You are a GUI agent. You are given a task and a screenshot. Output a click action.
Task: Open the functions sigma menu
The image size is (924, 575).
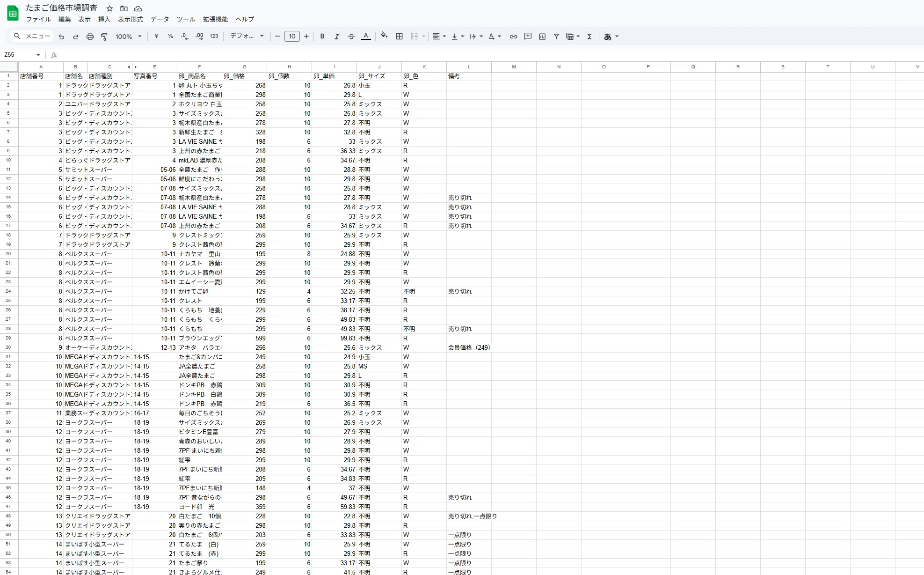pyautogui.click(x=589, y=37)
